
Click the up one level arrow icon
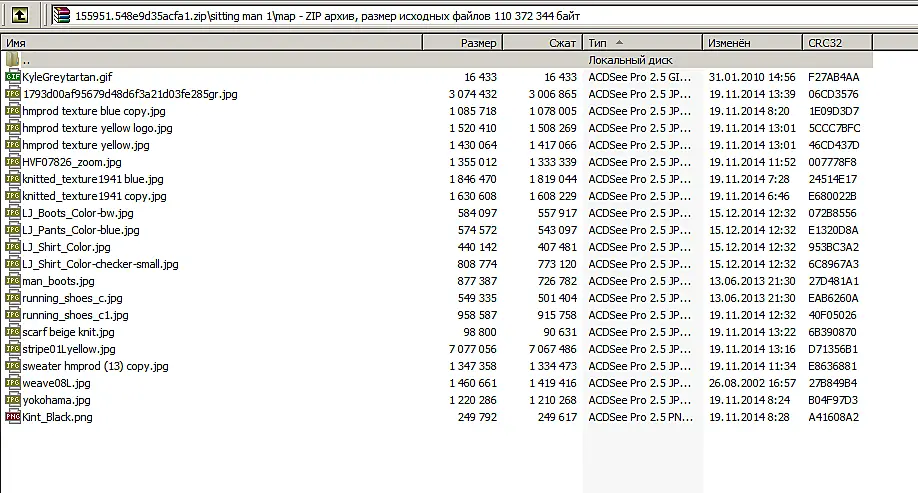pyautogui.click(x=20, y=15)
